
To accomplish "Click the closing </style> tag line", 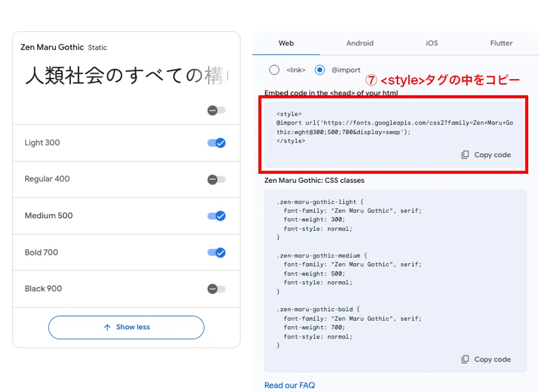I will point(291,141).
